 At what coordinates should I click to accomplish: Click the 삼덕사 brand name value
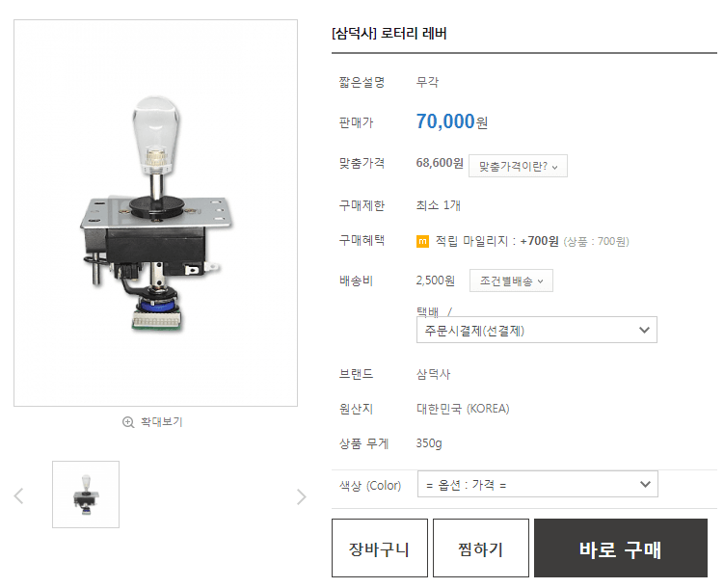(433, 374)
